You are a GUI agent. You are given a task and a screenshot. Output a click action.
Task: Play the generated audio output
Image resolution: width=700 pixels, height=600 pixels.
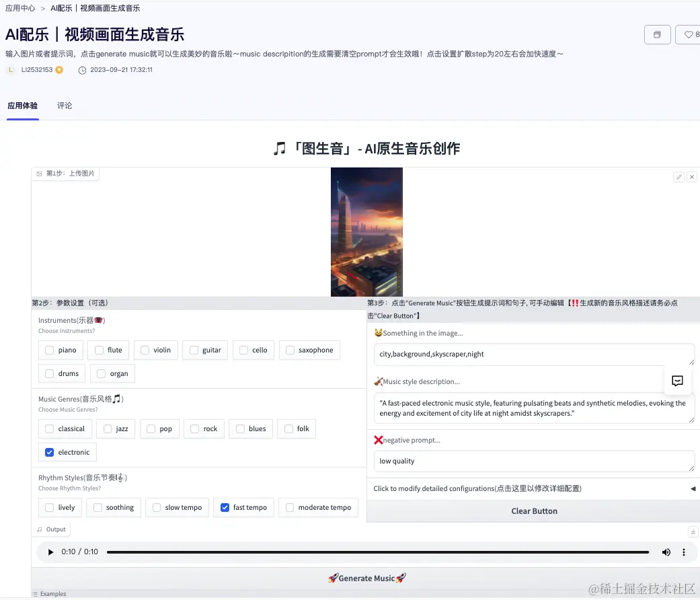(x=50, y=552)
